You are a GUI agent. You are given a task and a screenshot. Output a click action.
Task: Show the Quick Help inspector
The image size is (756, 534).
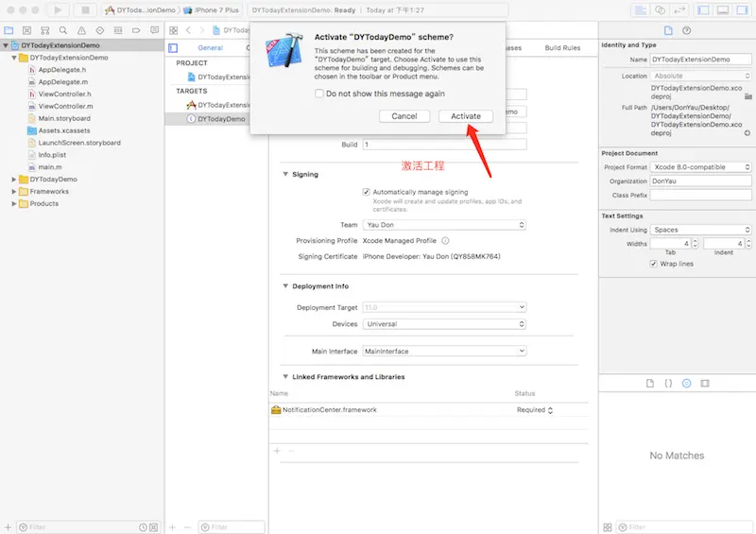click(x=687, y=30)
